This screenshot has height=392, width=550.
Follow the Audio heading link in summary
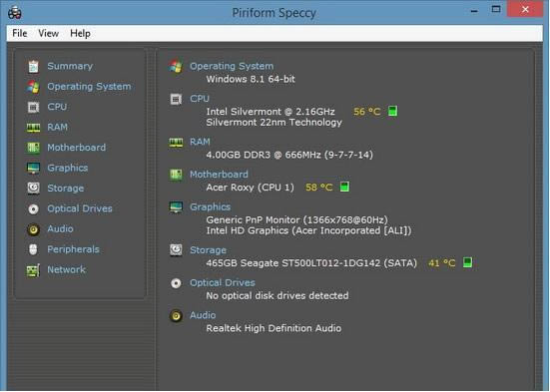pos(203,315)
